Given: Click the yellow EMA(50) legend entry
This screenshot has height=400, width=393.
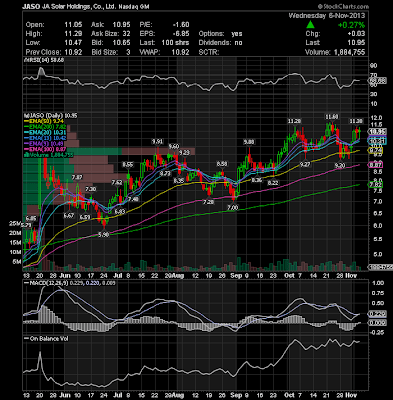Looking at the screenshot, I should coord(45,121).
